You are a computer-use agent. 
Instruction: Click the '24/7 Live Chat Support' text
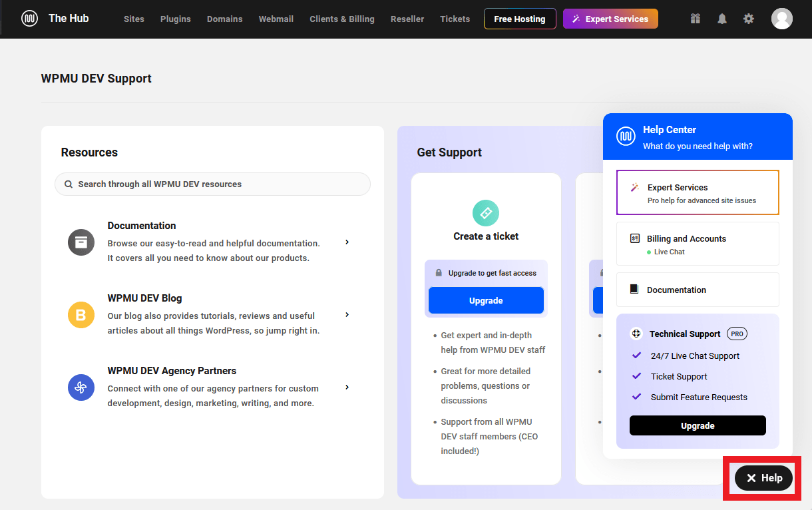[x=695, y=356]
